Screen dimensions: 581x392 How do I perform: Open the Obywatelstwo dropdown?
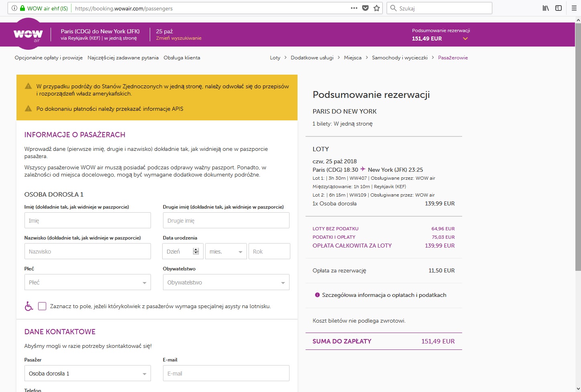(226, 282)
